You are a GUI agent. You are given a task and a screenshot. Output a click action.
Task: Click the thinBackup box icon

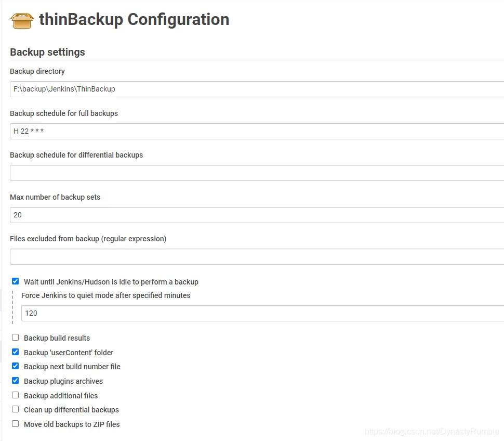(x=22, y=21)
